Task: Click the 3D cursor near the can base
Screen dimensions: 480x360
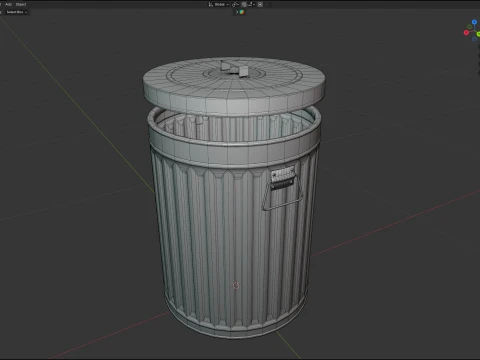Action: [x=236, y=285]
